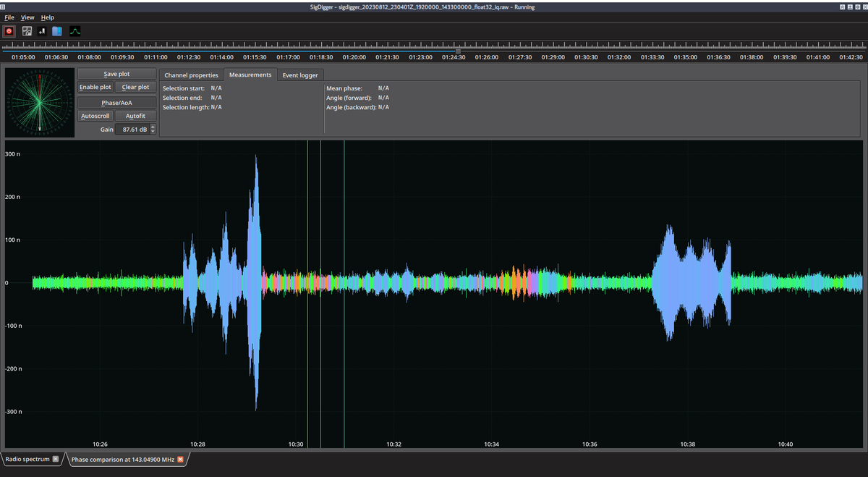Click the Angle (forward) label
The width and height of the screenshot is (868, 477).
click(349, 98)
